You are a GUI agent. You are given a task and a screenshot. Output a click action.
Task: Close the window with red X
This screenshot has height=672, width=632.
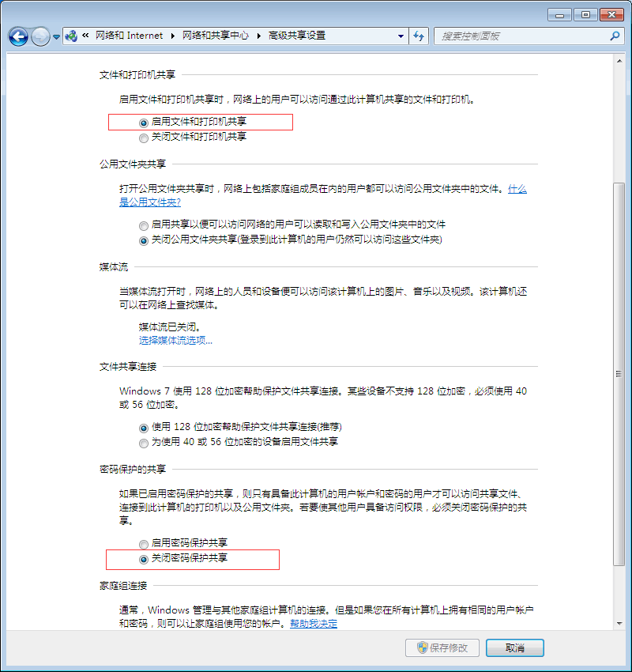point(611,15)
